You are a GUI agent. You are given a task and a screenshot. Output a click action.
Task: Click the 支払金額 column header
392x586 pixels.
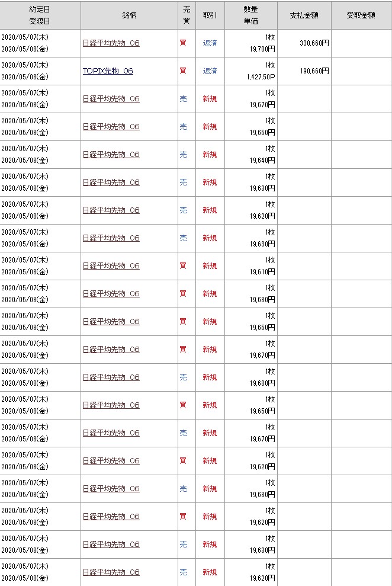[x=304, y=15]
